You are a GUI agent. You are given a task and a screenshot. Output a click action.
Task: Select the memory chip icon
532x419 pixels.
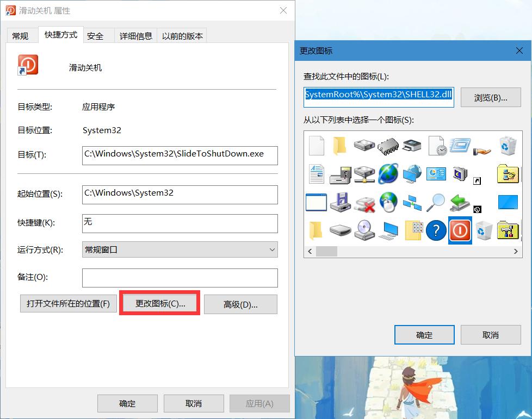pos(388,146)
